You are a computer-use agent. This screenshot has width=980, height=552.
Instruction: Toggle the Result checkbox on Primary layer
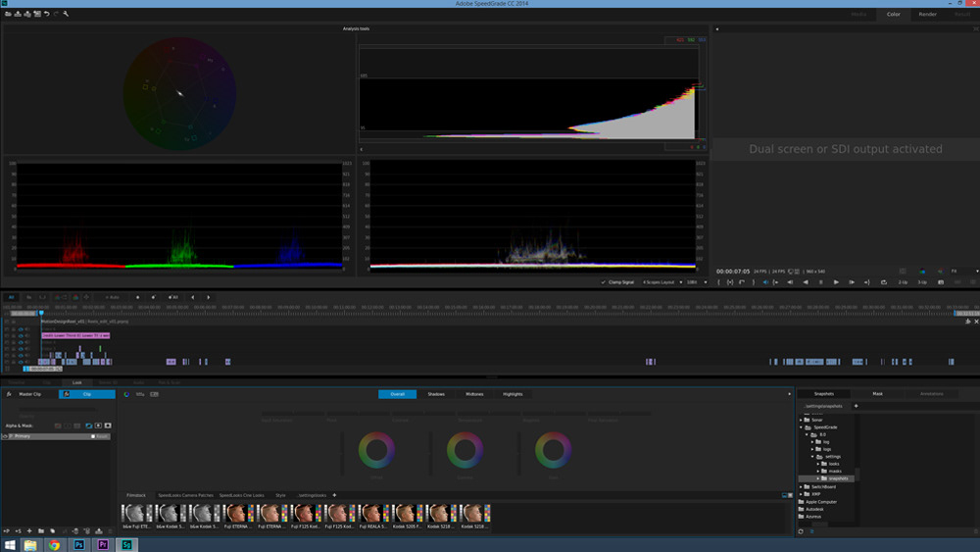click(x=93, y=436)
